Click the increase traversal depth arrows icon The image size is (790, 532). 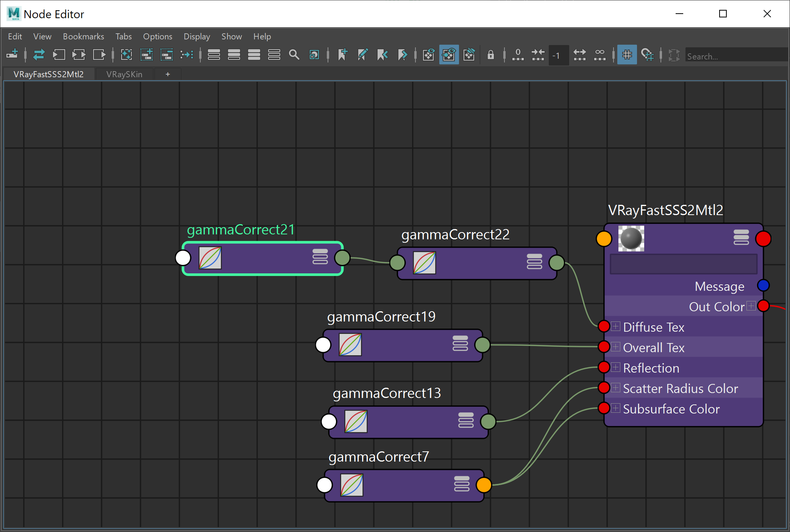tap(580, 55)
